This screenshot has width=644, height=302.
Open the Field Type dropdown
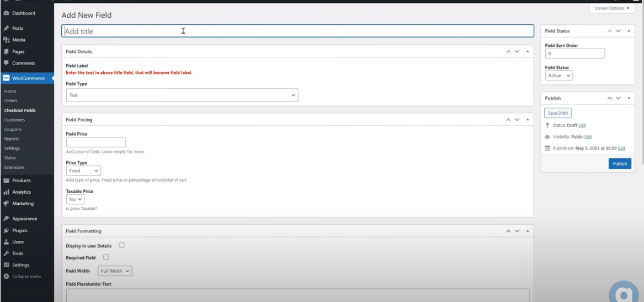(x=182, y=95)
